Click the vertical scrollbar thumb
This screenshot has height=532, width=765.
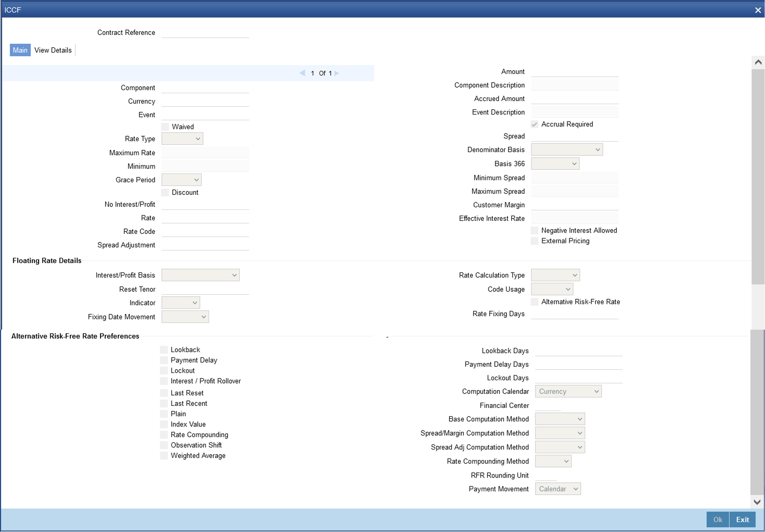[x=758, y=177]
